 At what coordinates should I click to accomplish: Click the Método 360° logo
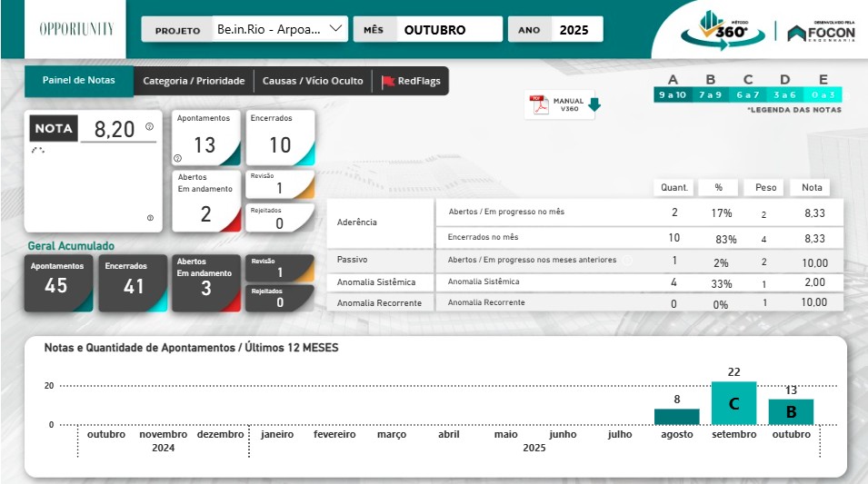[714, 29]
